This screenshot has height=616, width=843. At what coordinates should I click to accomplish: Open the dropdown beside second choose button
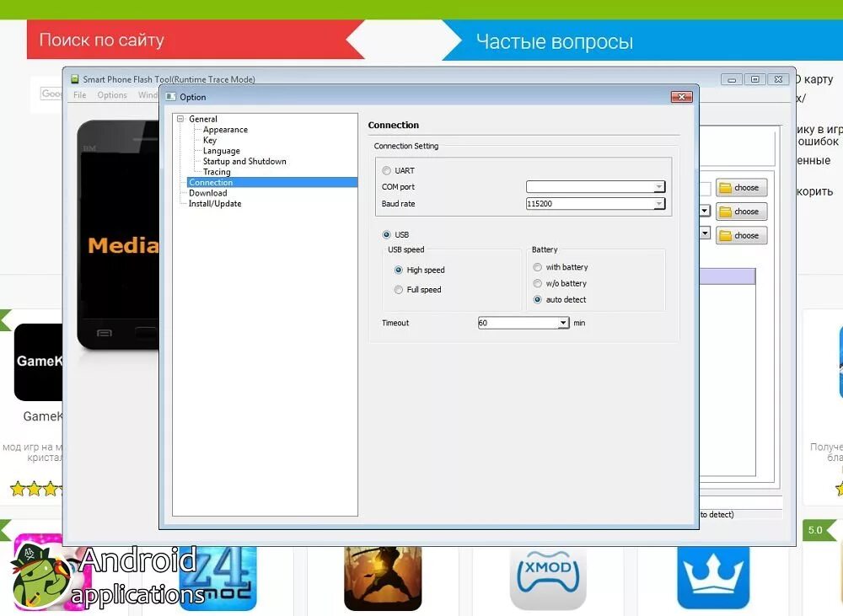pyautogui.click(x=704, y=211)
